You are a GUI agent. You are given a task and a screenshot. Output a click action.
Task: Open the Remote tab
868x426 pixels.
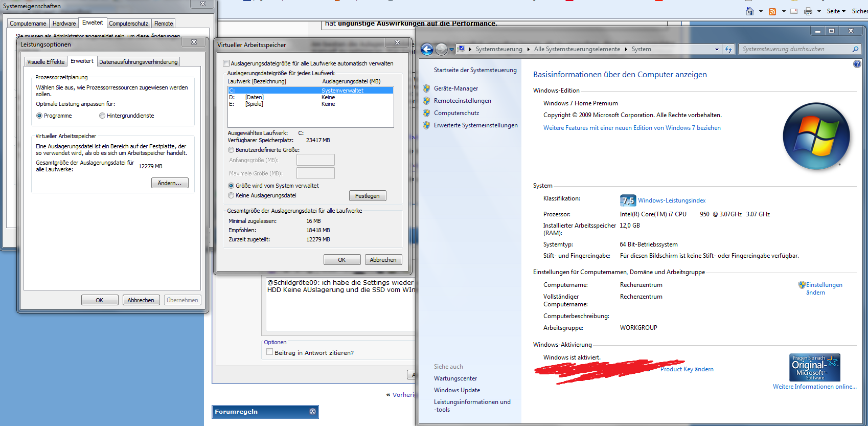click(164, 24)
